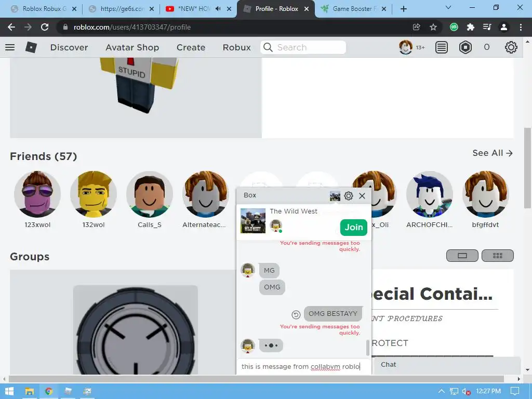Show hidden system tray icons
The height and width of the screenshot is (399, 532).
[x=442, y=391]
